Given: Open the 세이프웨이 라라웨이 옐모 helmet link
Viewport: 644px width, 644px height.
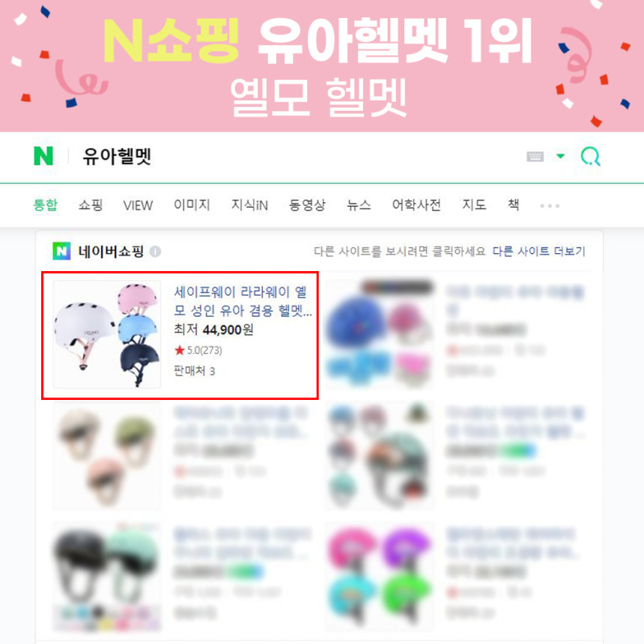Looking at the screenshot, I should click(243, 301).
